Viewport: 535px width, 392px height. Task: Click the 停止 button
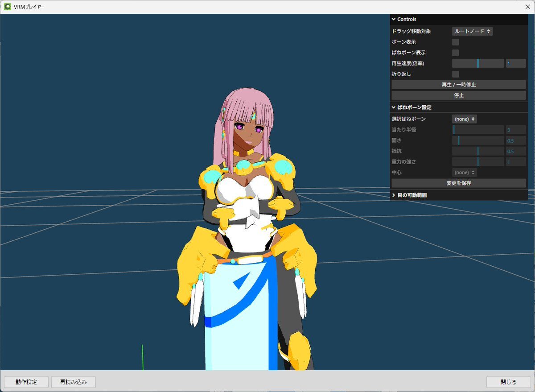pyautogui.click(x=459, y=95)
